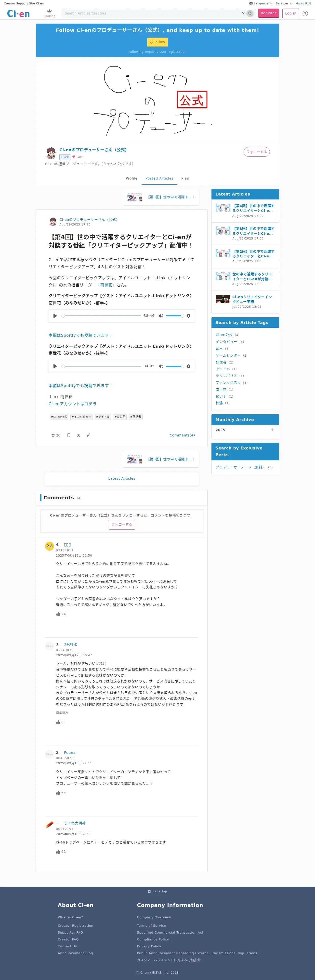The image size is (315, 980).
Task: Play the second audio track (34:05)
Action: point(55,366)
